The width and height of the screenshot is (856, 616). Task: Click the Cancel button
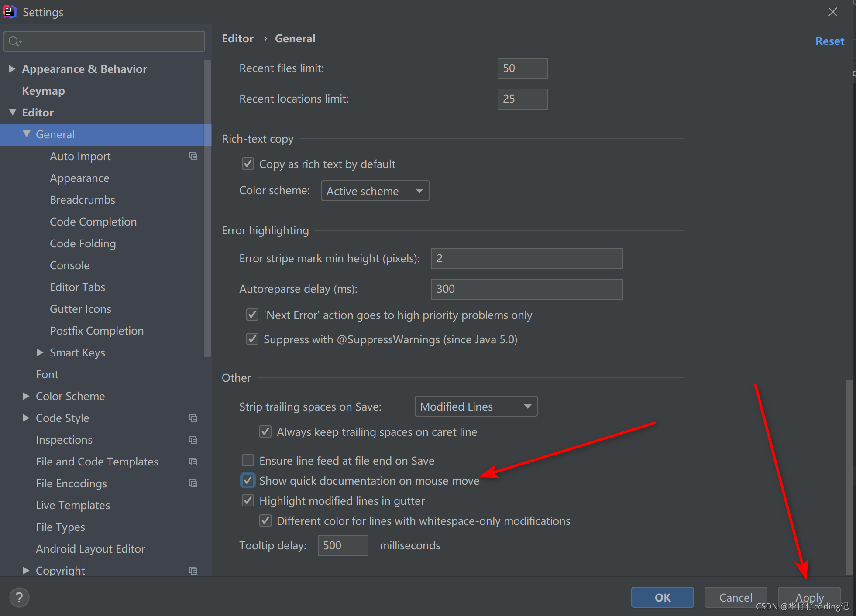[x=736, y=597]
